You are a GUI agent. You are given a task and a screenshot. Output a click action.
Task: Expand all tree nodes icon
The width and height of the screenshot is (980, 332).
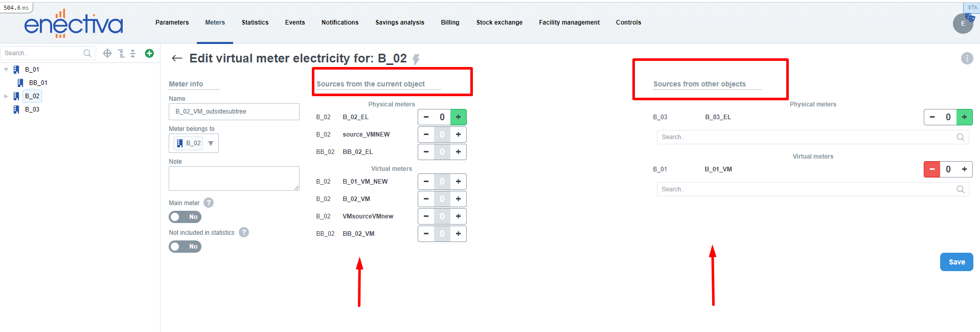click(121, 53)
